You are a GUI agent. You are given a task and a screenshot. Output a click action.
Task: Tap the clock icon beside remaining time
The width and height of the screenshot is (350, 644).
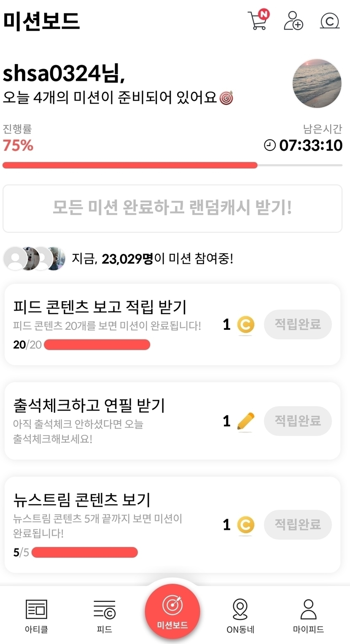[269, 145]
